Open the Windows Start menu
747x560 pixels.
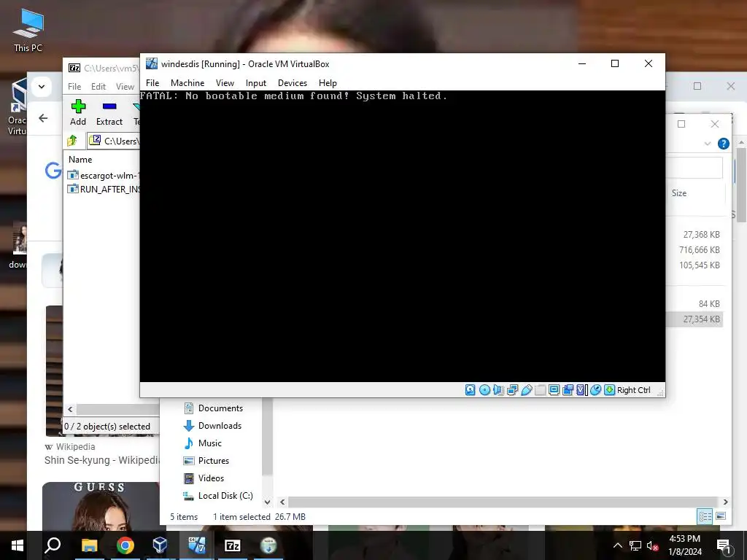coord(18,545)
